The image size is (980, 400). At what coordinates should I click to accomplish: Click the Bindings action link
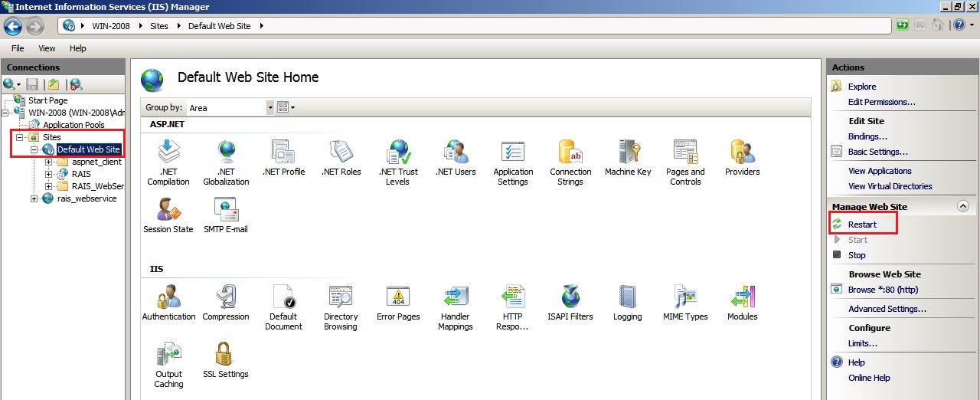coord(867,136)
